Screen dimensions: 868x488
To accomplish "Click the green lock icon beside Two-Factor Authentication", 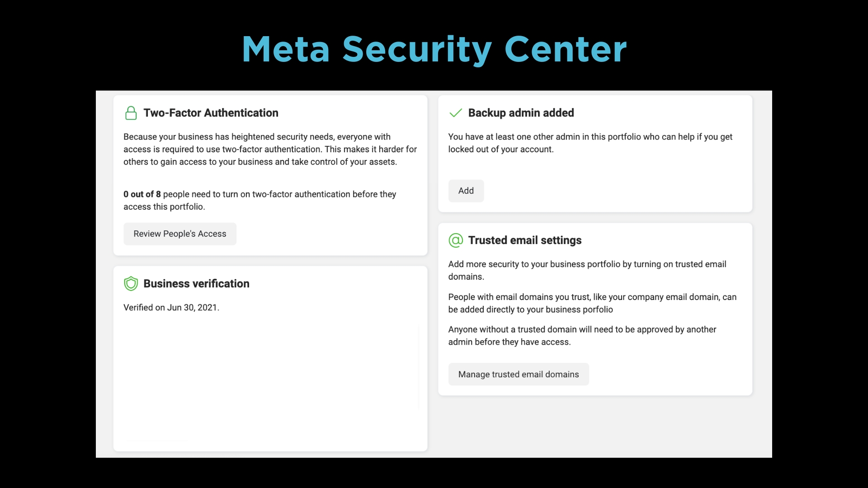I will pos(131,113).
